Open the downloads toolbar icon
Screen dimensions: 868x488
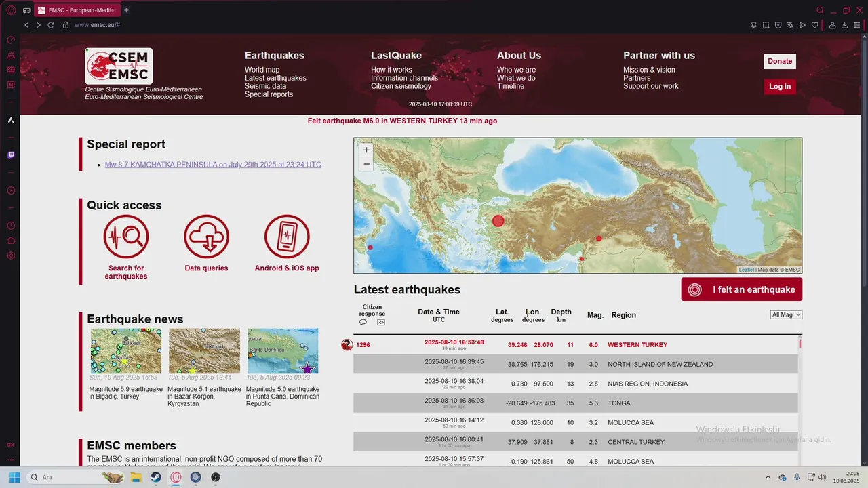click(x=845, y=25)
